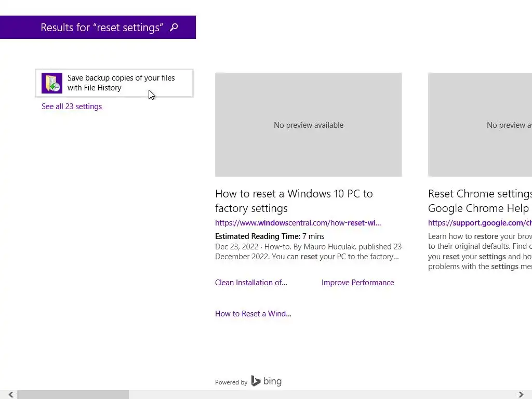Click the Dec 23, 2022 article snippet text
532x399 pixels.
[308, 252]
